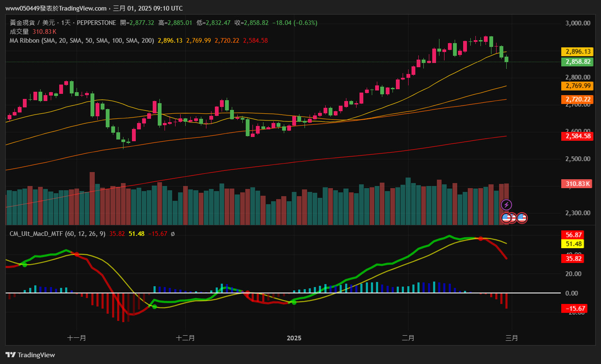Click 2,584.58 in the MA Ribbon legend
The width and height of the screenshot is (601, 364).
click(x=255, y=41)
